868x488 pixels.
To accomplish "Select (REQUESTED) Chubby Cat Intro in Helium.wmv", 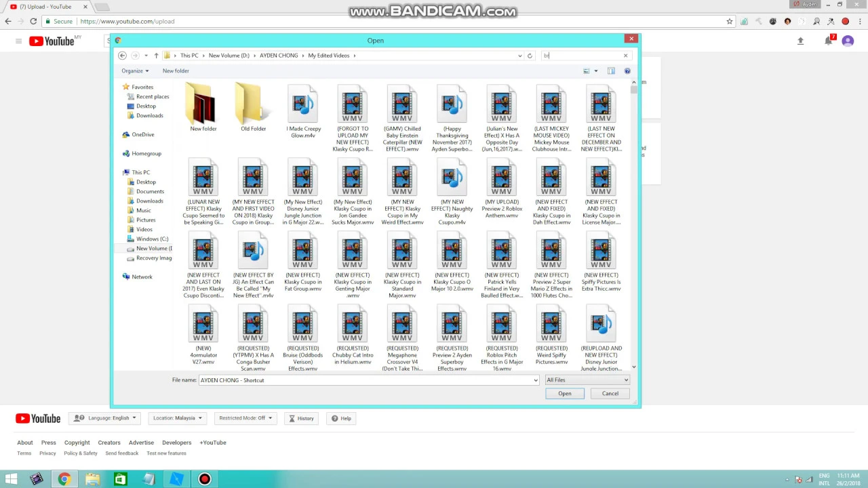I will click(x=353, y=335).
